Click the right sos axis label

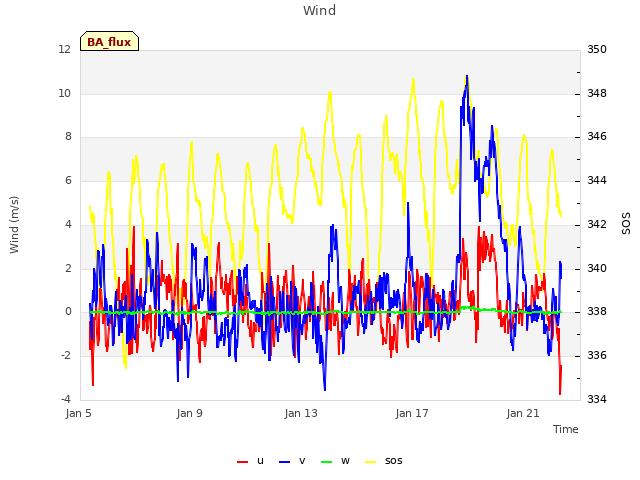point(626,224)
